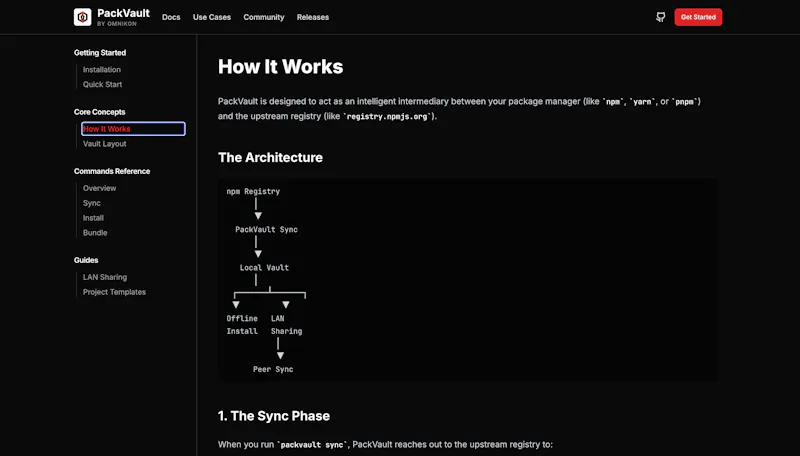Click the 'yarn' inline code
This screenshot has width=800, height=456.
tap(642, 102)
